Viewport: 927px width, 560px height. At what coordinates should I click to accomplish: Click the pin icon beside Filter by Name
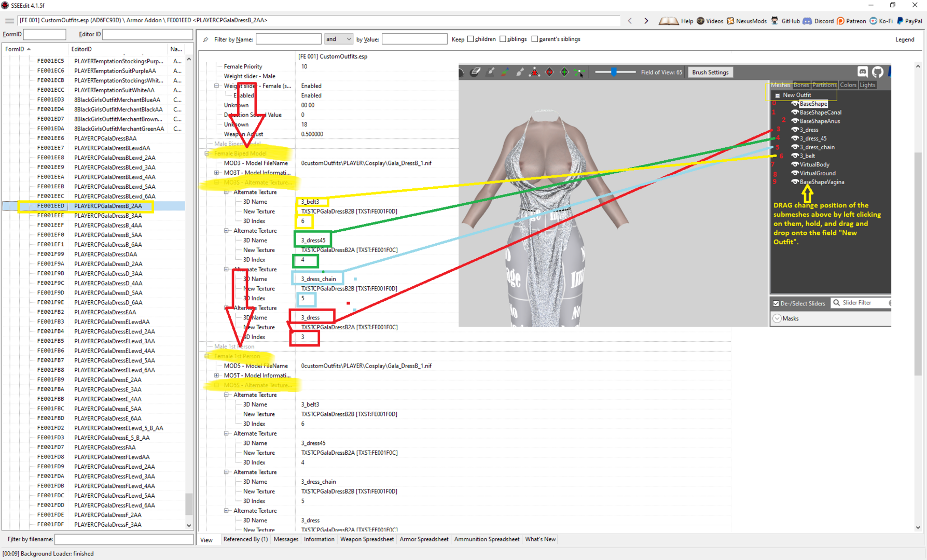click(x=206, y=39)
